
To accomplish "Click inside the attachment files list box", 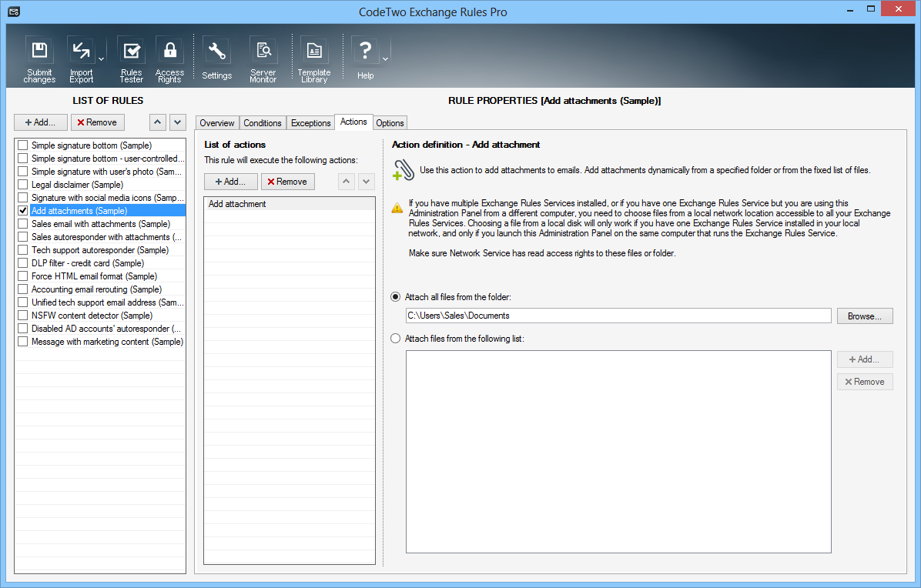I will click(x=618, y=452).
